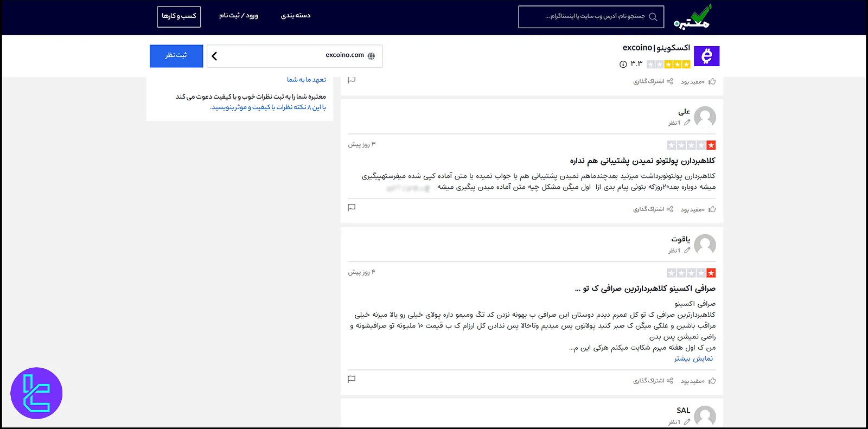Click the globe icon next to excoino.com

(371, 56)
